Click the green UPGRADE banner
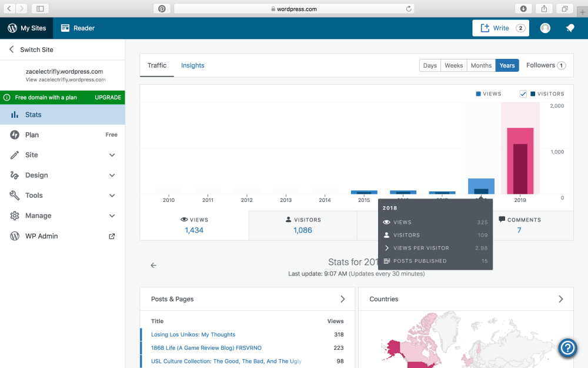The image size is (588, 368). click(x=62, y=97)
